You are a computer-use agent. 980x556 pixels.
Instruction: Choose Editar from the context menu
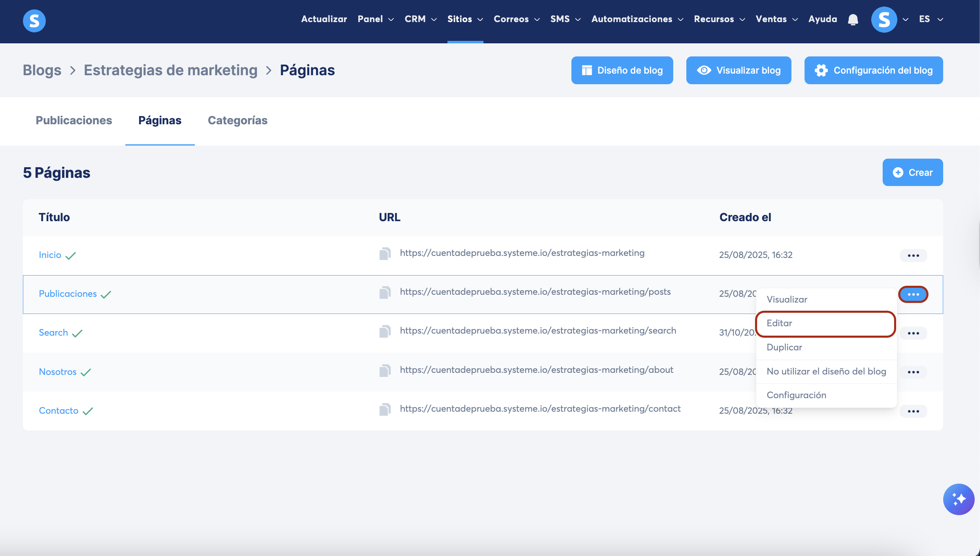780,323
